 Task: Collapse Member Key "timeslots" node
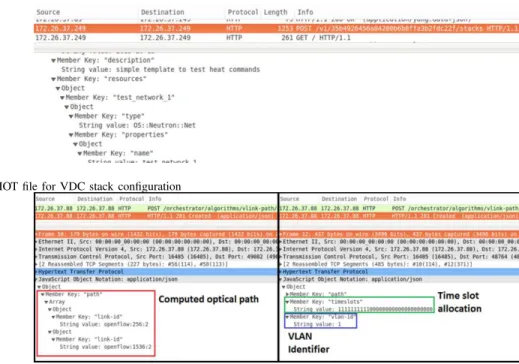(287, 302)
